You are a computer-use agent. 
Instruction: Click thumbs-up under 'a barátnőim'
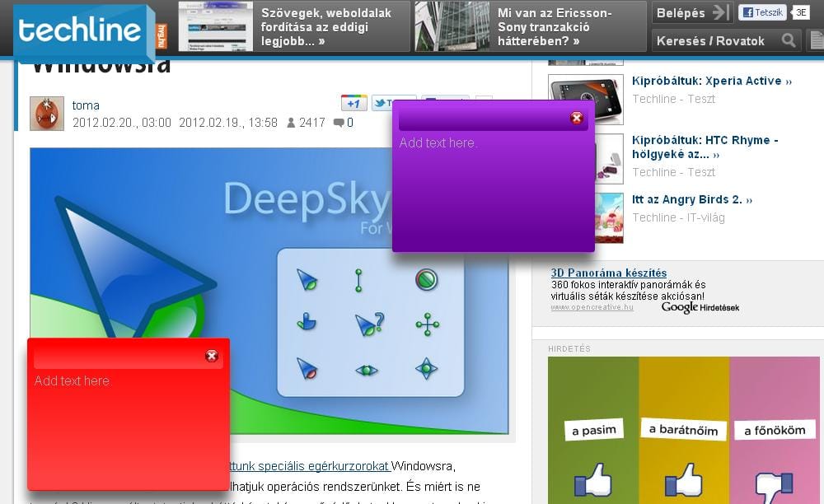point(684,480)
